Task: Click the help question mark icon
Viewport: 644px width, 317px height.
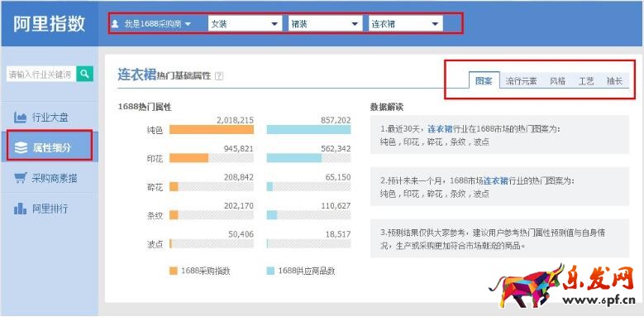Action: 219,75
